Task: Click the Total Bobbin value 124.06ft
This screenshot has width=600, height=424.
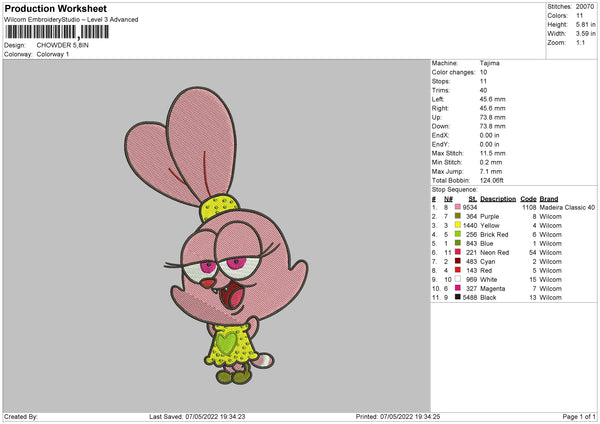Action: 492,180
